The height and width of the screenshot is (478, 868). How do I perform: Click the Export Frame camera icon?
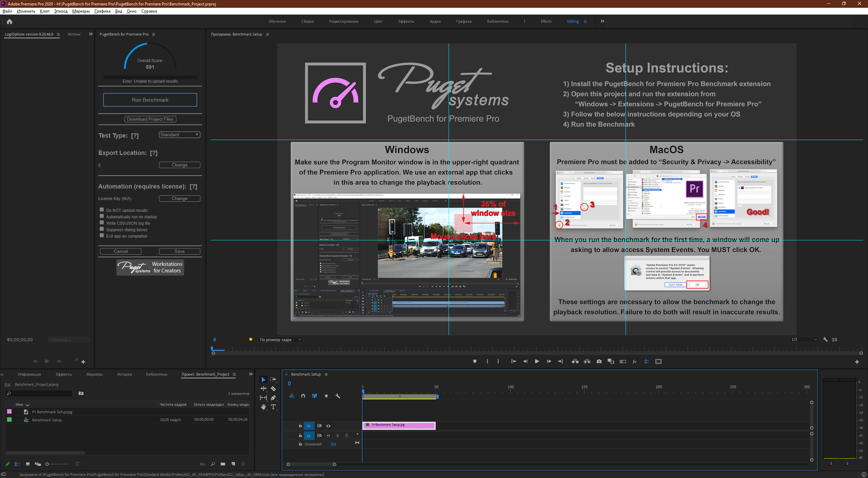[x=599, y=361]
